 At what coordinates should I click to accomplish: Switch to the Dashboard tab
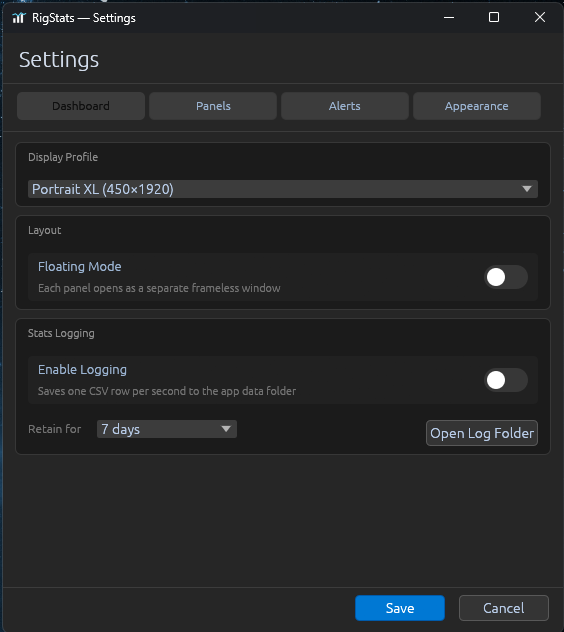pyautogui.click(x=81, y=106)
